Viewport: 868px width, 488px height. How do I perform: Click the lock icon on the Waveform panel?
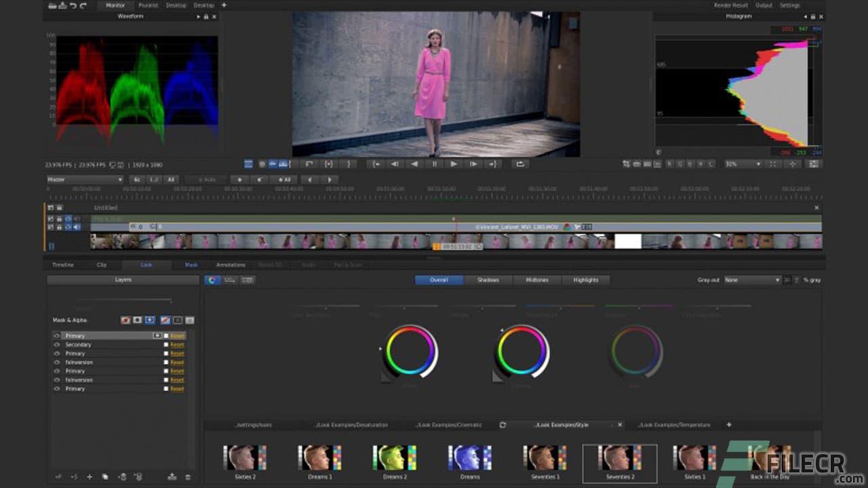coord(205,17)
